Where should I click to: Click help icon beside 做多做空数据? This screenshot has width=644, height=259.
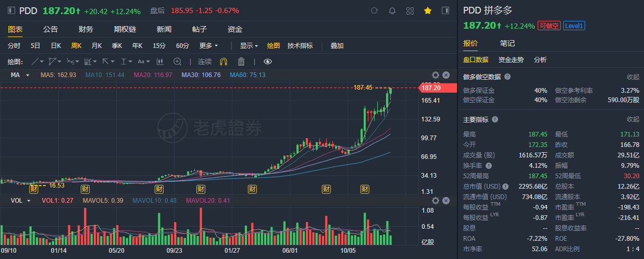pos(507,77)
